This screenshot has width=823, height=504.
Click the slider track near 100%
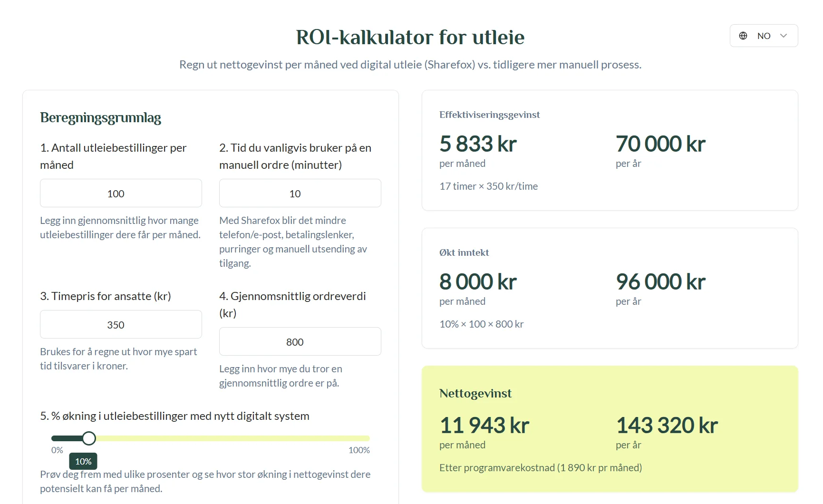[x=364, y=438]
